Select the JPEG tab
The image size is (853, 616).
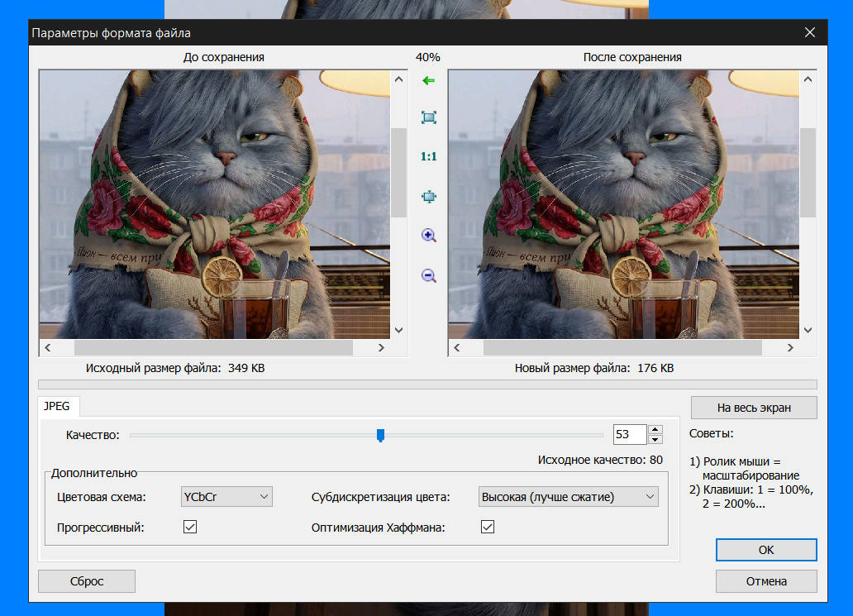click(56, 407)
